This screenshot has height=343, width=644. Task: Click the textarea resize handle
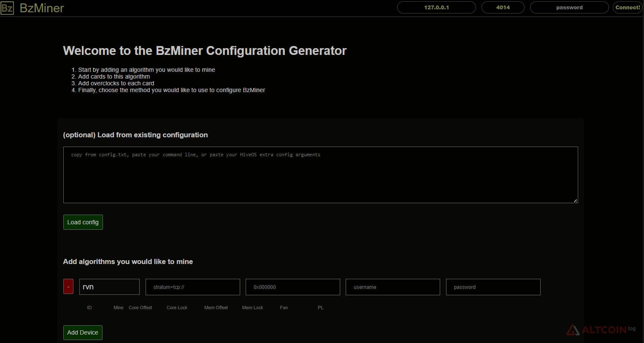(x=575, y=201)
